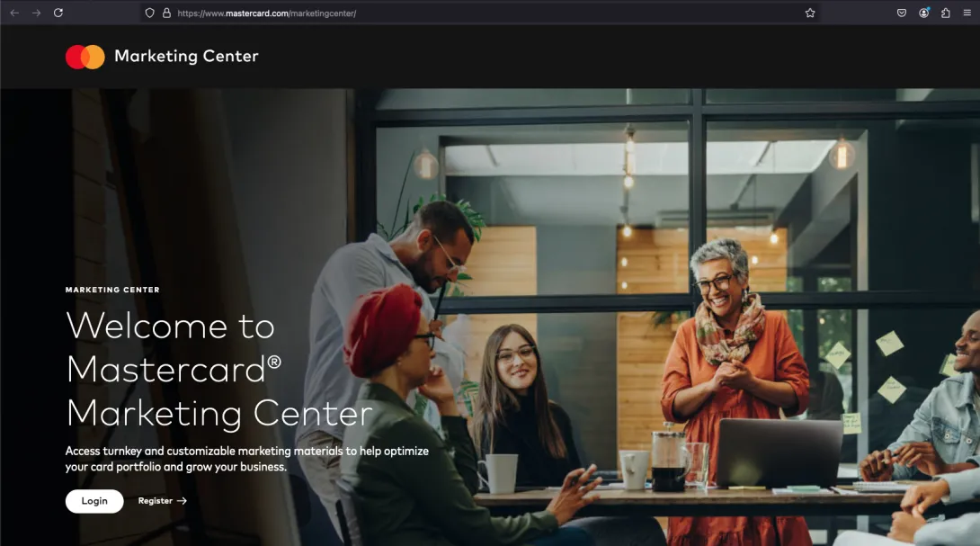Focus the mastercard.com address bar
The width and height of the screenshot is (980, 546).
(x=475, y=13)
